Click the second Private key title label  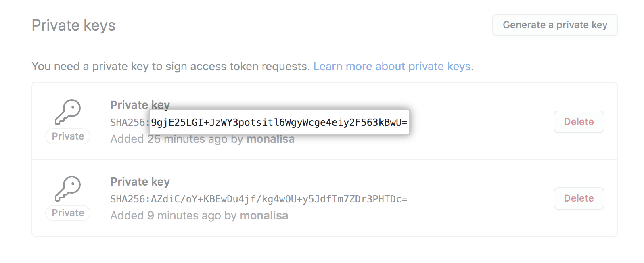140,182
